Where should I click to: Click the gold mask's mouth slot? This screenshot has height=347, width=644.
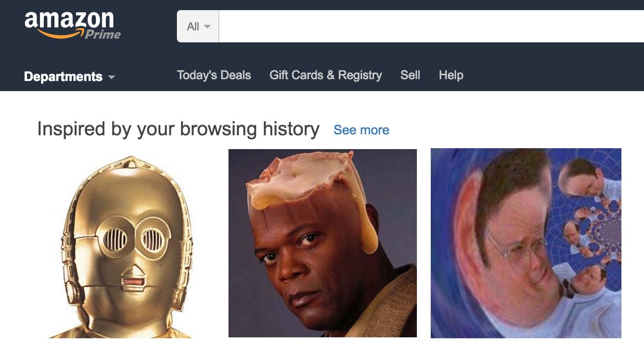point(134,282)
